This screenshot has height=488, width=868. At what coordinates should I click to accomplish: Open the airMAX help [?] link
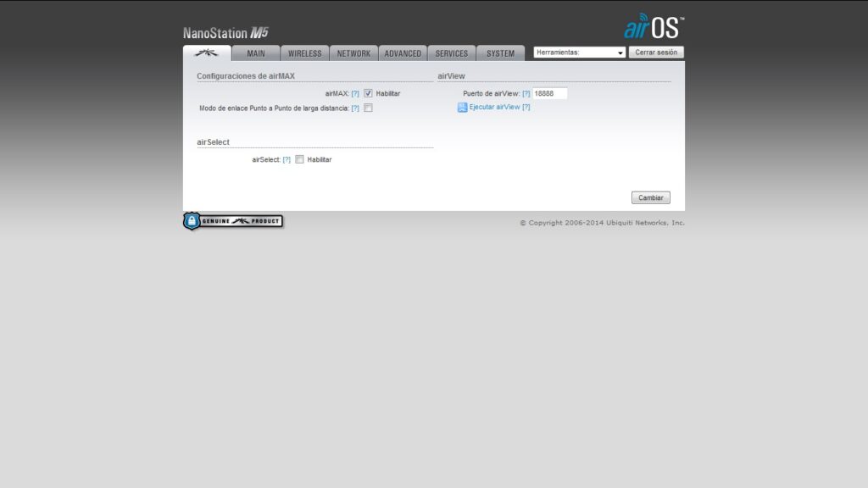click(355, 93)
